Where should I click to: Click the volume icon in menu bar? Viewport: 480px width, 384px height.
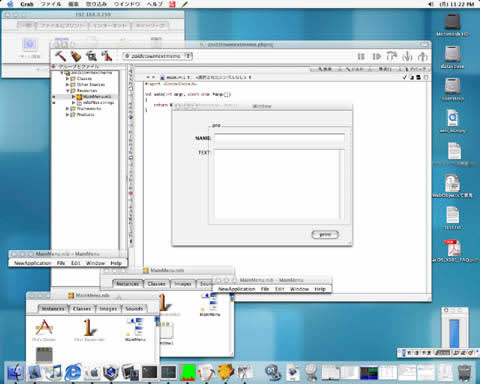[x=431, y=4]
